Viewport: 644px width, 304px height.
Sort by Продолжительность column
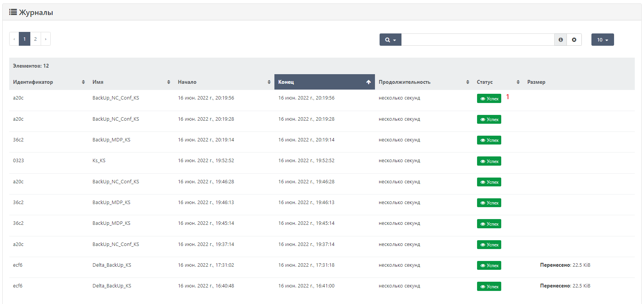(424, 82)
